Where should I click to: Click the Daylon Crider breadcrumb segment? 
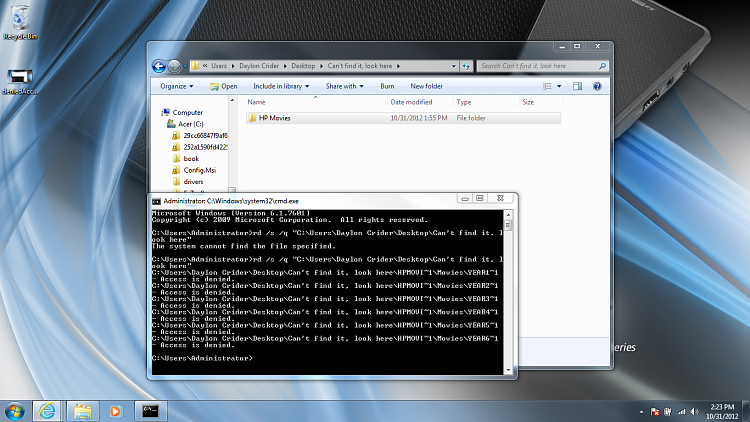point(259,66)
